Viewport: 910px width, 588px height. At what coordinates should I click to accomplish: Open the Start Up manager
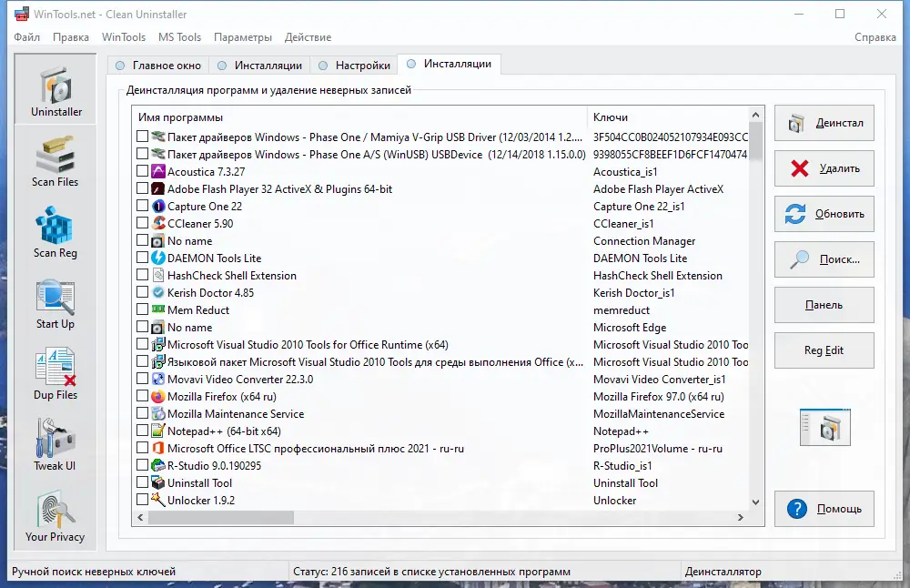56,304
